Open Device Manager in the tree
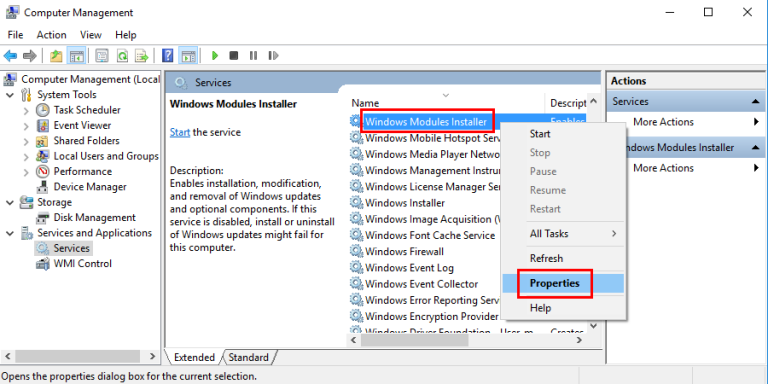Image resolution: width=768 pixels, height=384 pixels. [x=90, y=187]
